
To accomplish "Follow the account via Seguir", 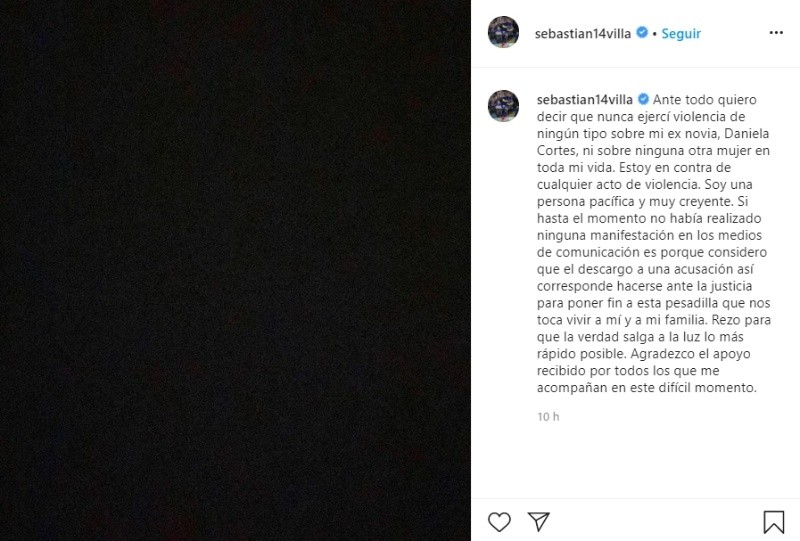I will pyautogui.click(x=681, y=34).
